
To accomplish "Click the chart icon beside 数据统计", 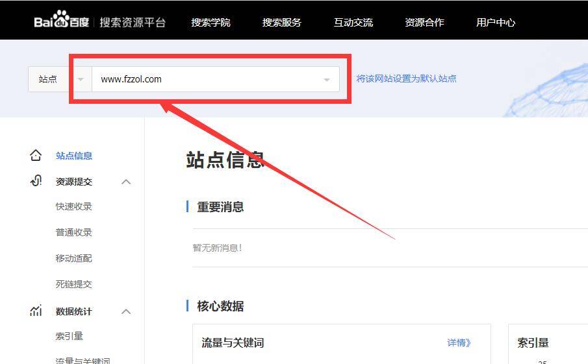I will pyautogui.click(x=36, y=311).
